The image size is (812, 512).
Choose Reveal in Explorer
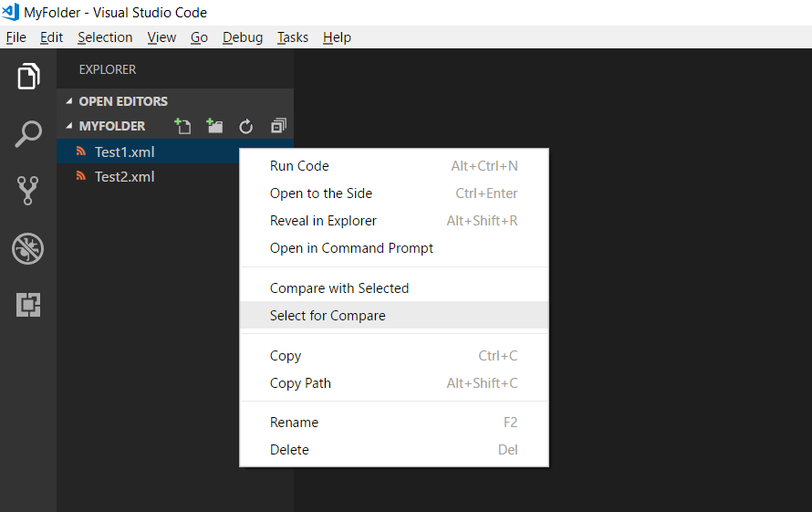click(323, 221)
